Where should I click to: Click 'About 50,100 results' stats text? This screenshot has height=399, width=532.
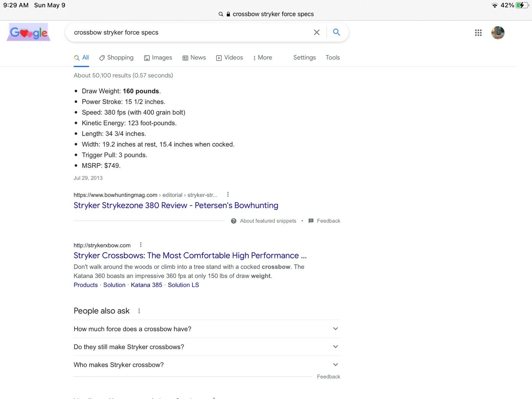123,75
